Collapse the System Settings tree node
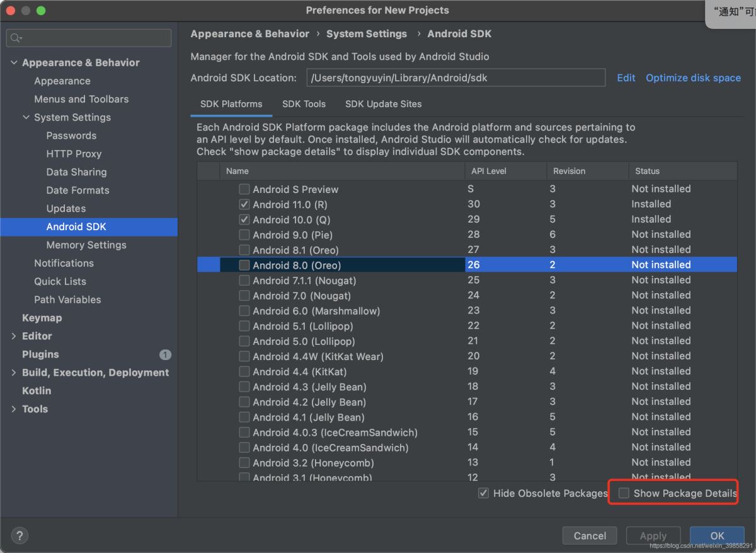 pyautogui.click(x=26, y=117)
